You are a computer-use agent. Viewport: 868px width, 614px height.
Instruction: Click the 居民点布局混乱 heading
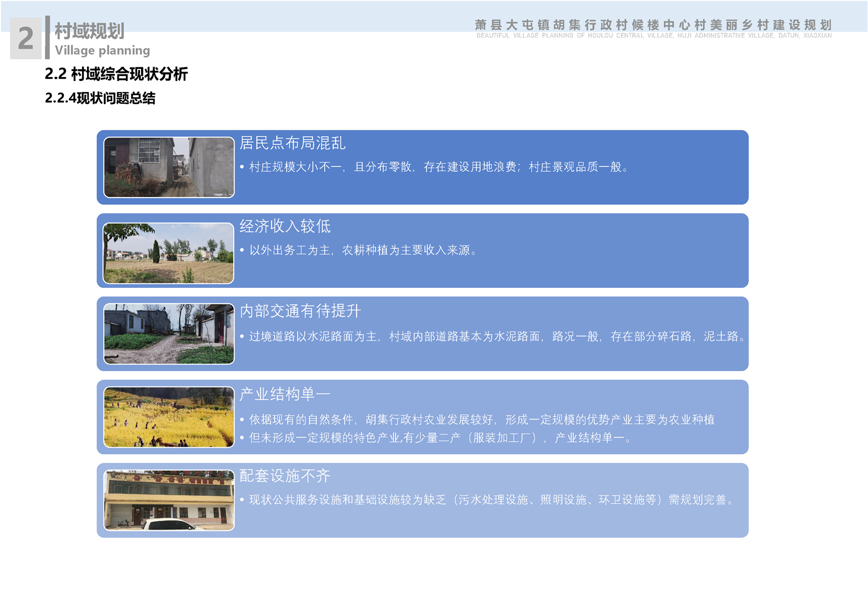click(x=293, y=143)
